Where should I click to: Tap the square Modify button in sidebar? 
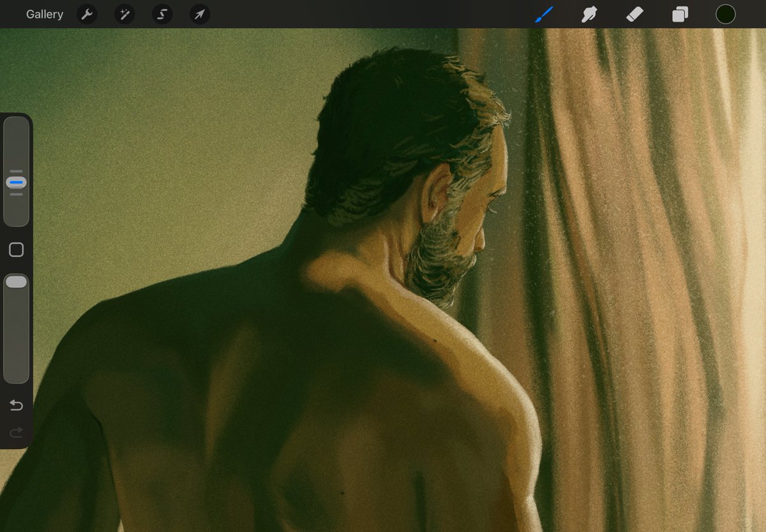16,250
